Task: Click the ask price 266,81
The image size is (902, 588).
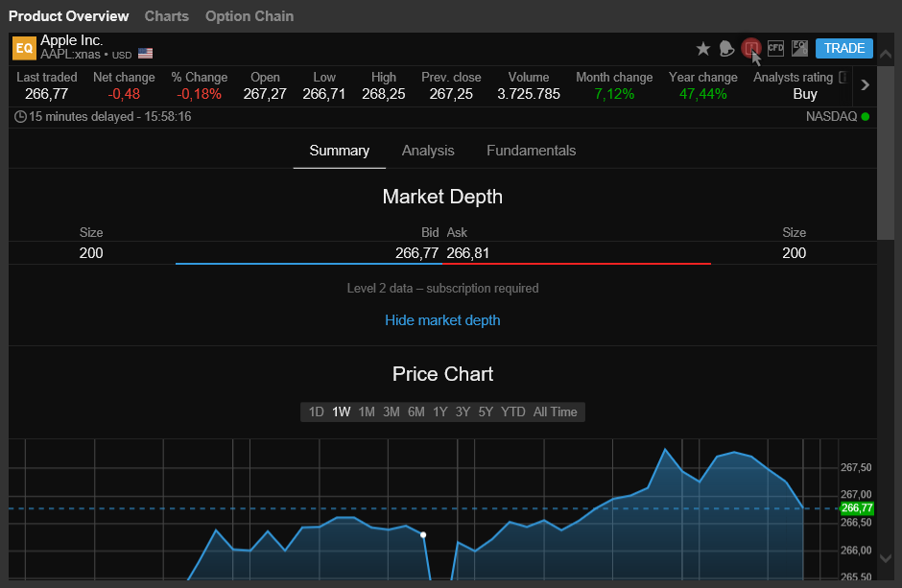Action: click(x=467, y=253)
